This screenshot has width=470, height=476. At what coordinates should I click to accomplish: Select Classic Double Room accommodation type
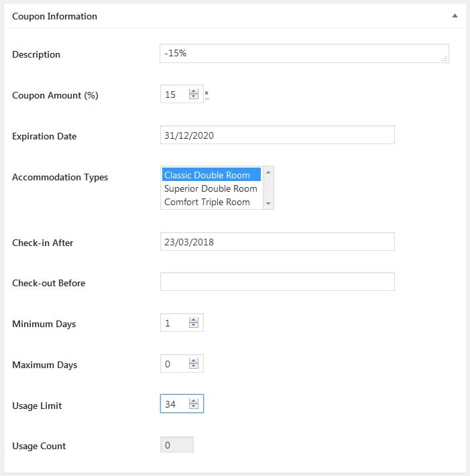click(211, 175)
